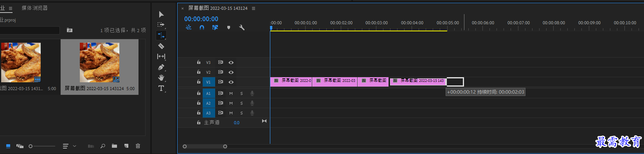Toggle lock on track V3

[199, 62]
